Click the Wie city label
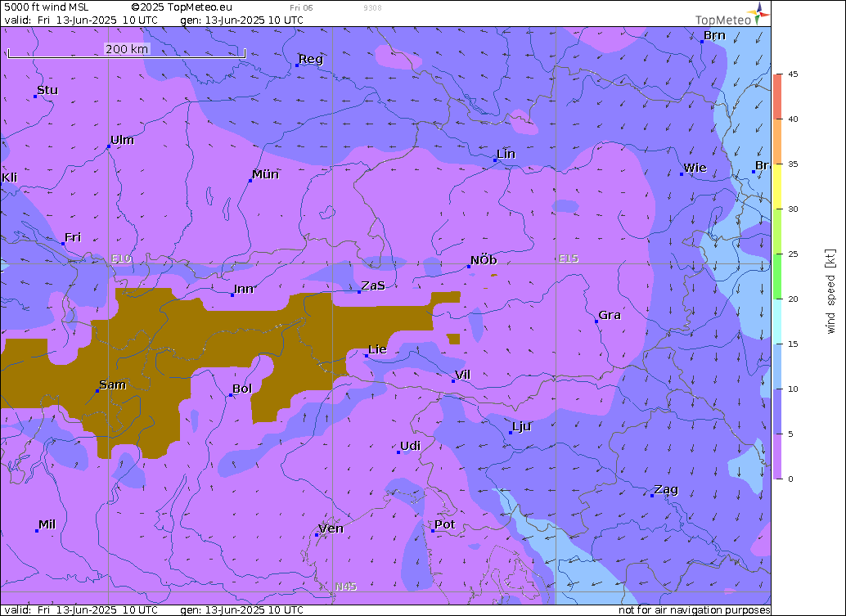 [695, 168]
